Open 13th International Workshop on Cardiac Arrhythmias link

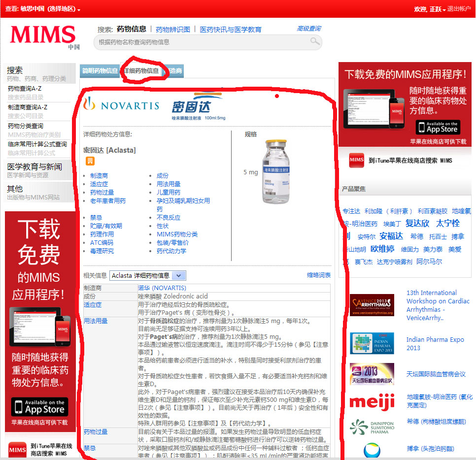tap(438, 305)
